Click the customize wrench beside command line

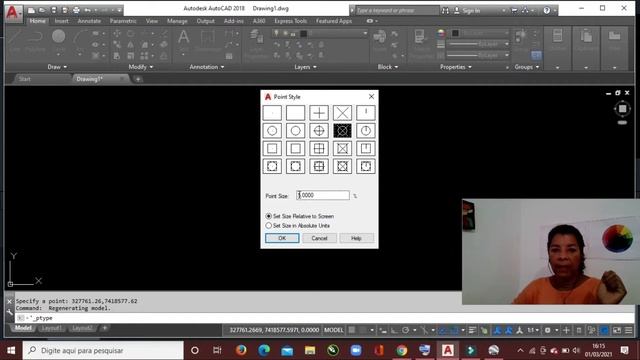click(x=10, y=313)
